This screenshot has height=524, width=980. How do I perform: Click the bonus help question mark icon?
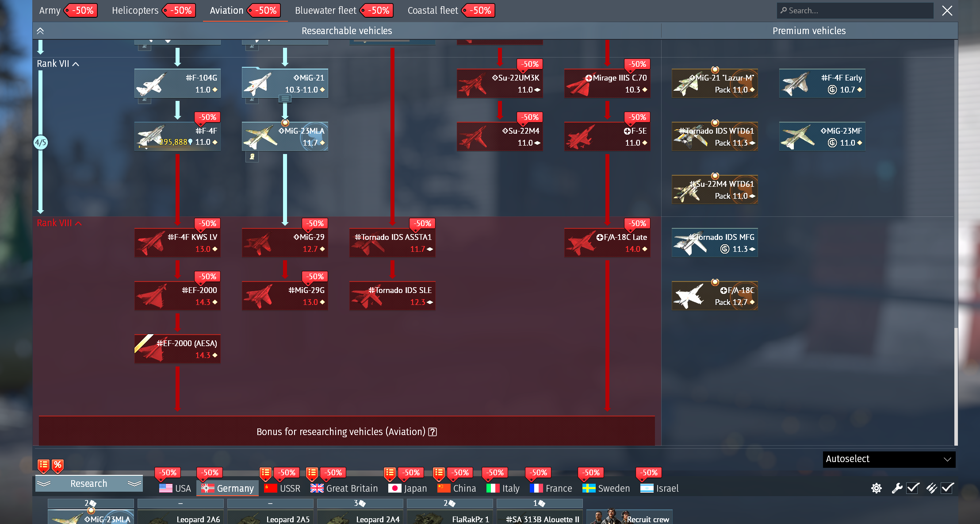pos(433,432)
